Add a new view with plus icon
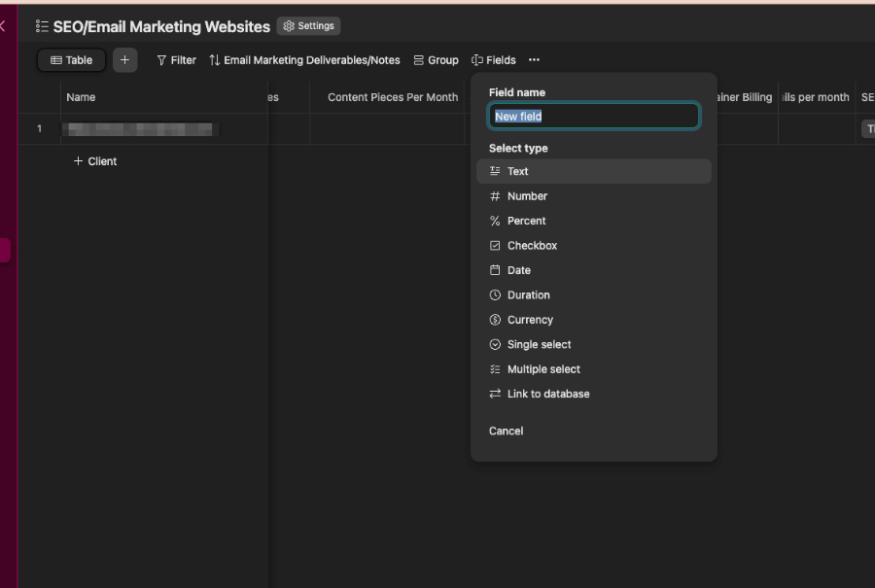Image resolution: width=875 pixels, height=588 pixels. pyautogui.click(x=124, y=60)
